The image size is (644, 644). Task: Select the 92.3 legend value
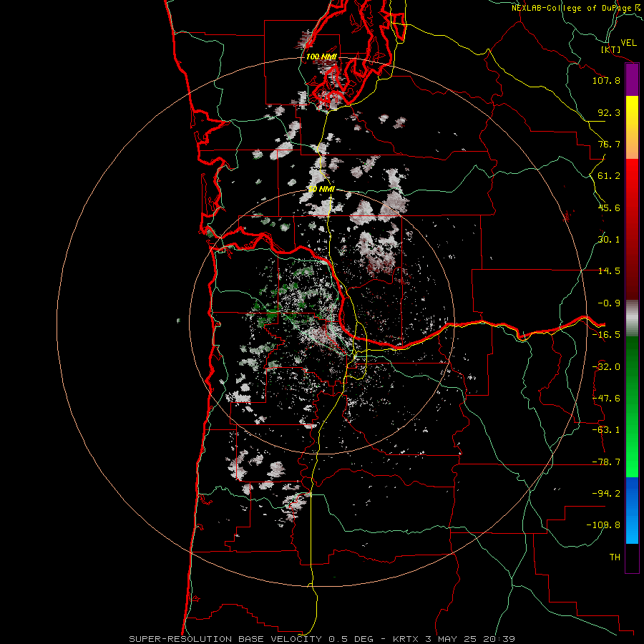(609, 112)
